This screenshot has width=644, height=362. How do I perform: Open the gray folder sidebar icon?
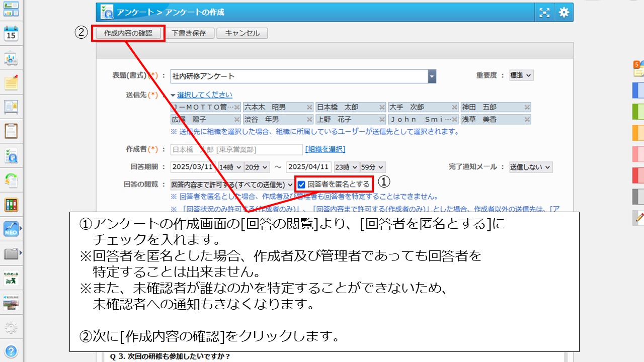11,253
